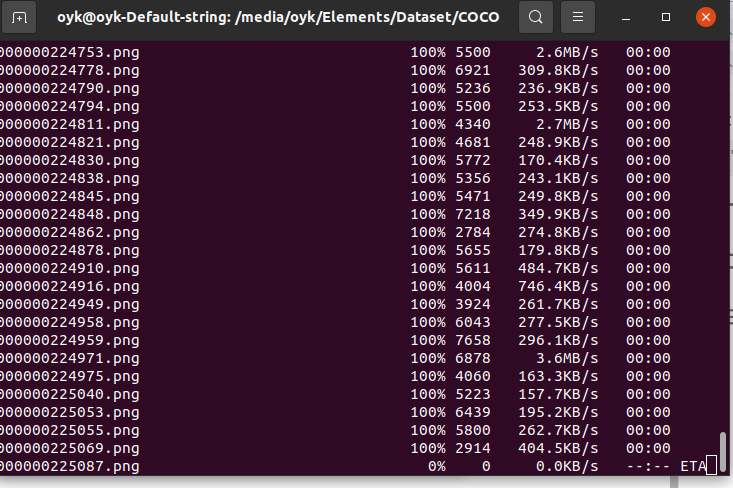
Task: Click the ETA label on last line
Action: [693, 466]
